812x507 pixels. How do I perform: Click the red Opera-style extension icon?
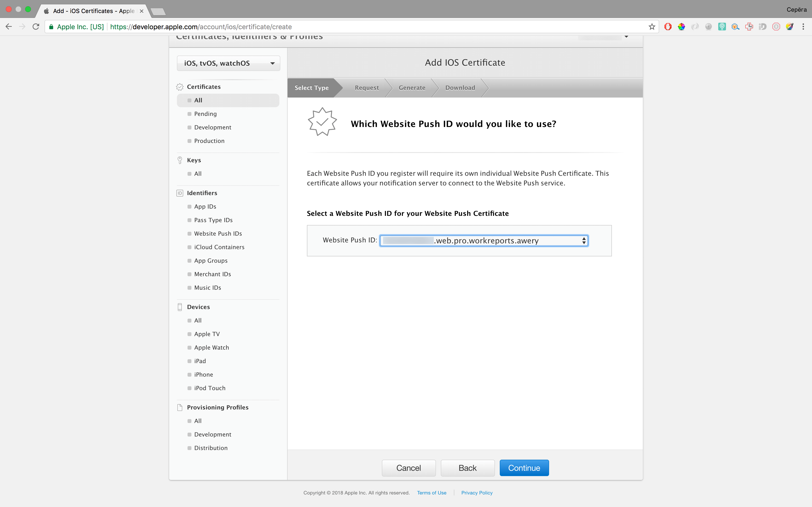668,27
